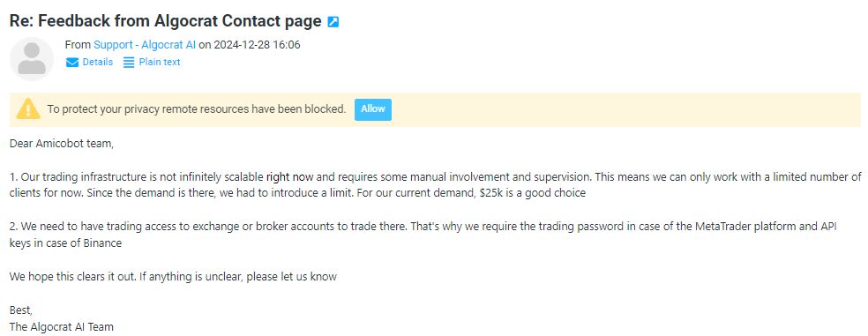Click the Dear Amicobot team greeting
Viewport: 868px width, 336px height.
(62, 144)
